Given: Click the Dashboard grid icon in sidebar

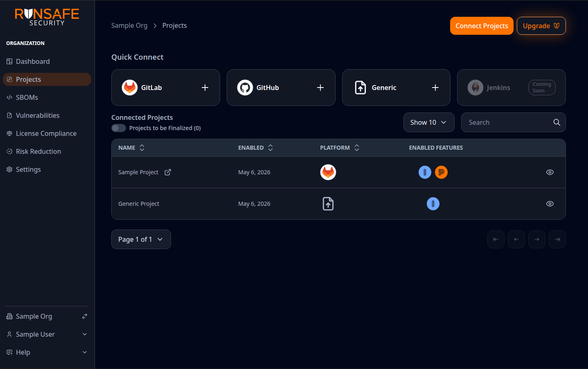Looking at the screenshot, I should point(9,61).
